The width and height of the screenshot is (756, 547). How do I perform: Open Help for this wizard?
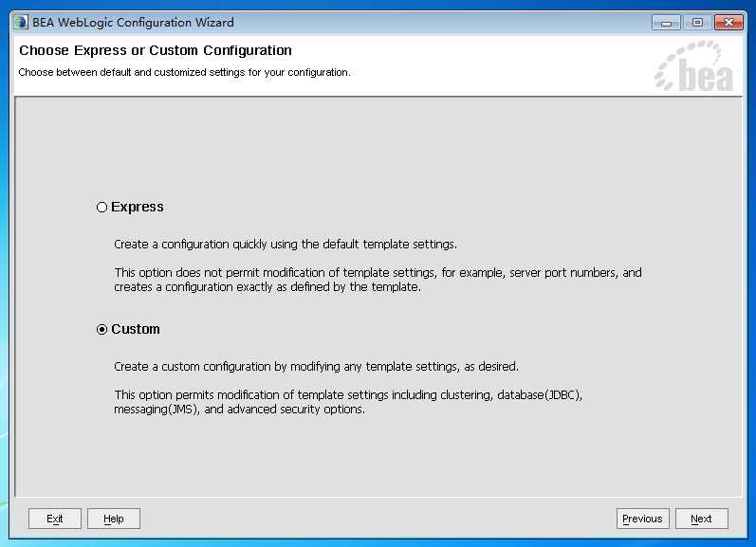click(x=114, y=519)
